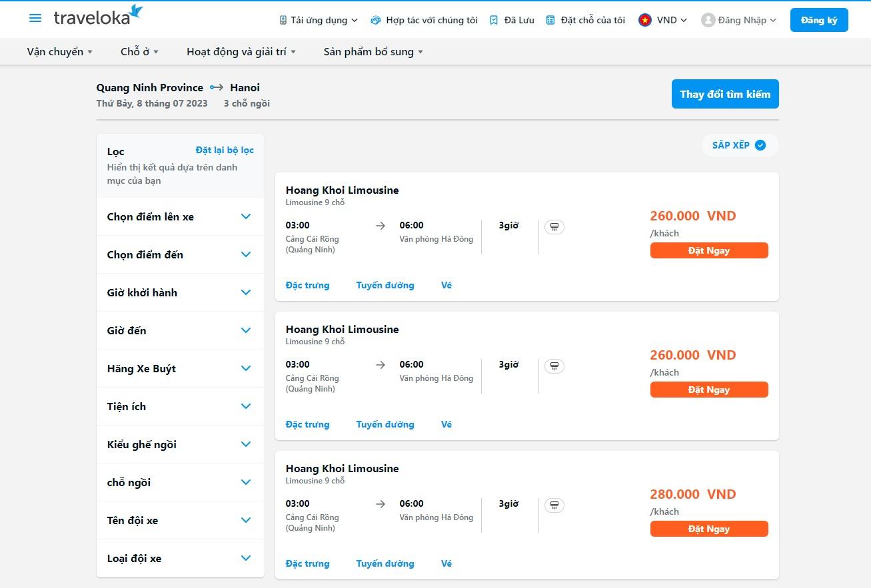Expand Giờ đến filter

click(x=181, y=330)
